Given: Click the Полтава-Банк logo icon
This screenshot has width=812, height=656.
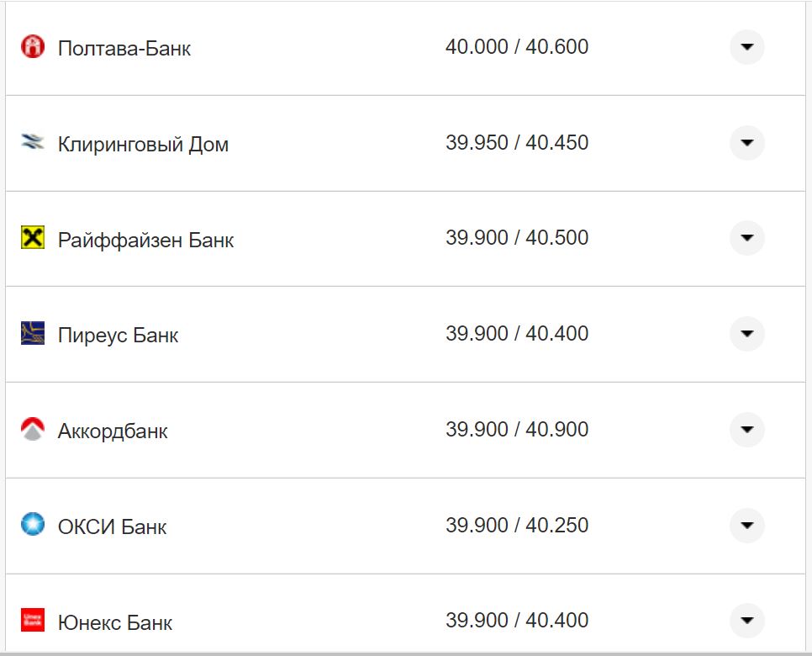Looking at the screenshot, I should (x=32, y=47).
